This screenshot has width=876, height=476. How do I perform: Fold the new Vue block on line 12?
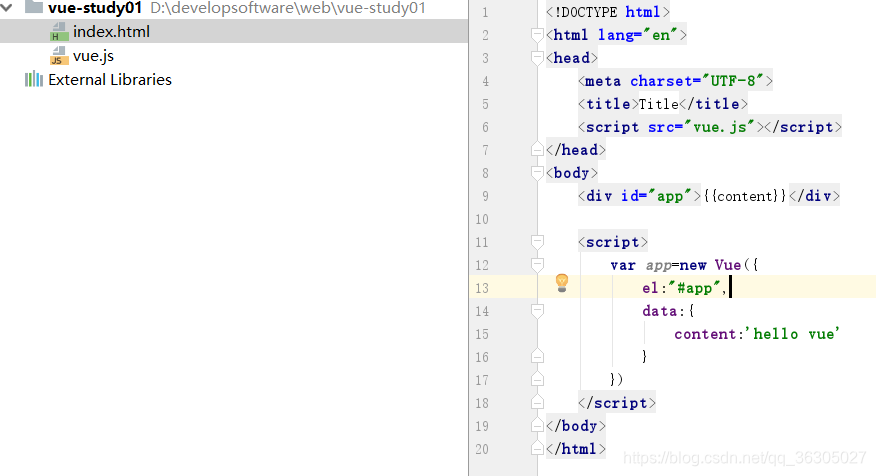[x=537, y=265]
